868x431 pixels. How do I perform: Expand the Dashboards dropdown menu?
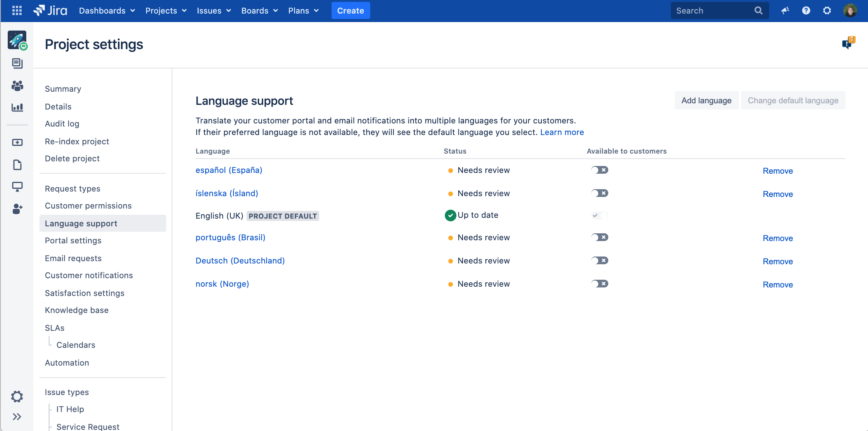[x=107, y=10]
